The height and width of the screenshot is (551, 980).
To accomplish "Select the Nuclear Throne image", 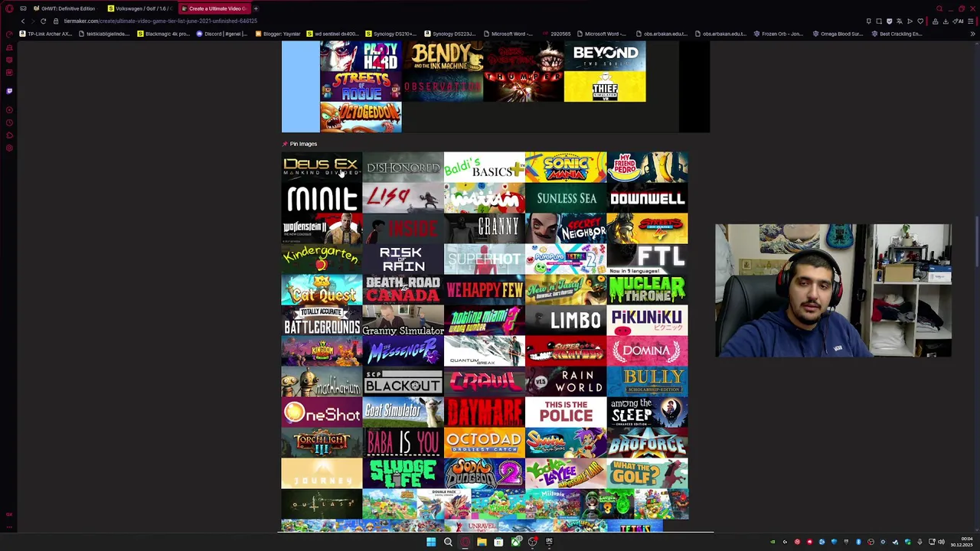I will coord(647,289).
